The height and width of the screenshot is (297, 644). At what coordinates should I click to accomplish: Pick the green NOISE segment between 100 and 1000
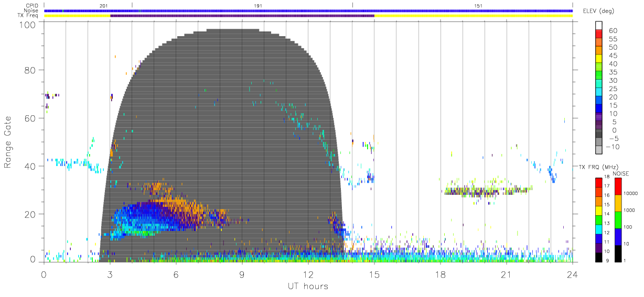(x=618, y=219)
